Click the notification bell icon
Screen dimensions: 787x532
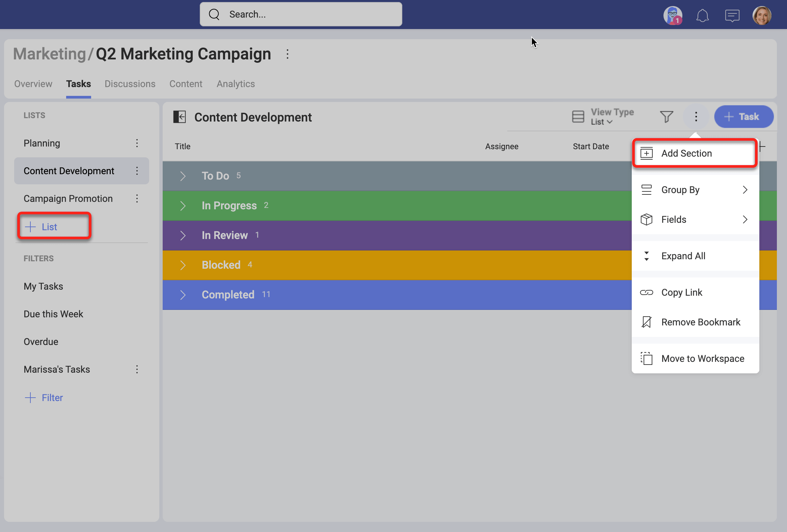(x=703, y=14)
